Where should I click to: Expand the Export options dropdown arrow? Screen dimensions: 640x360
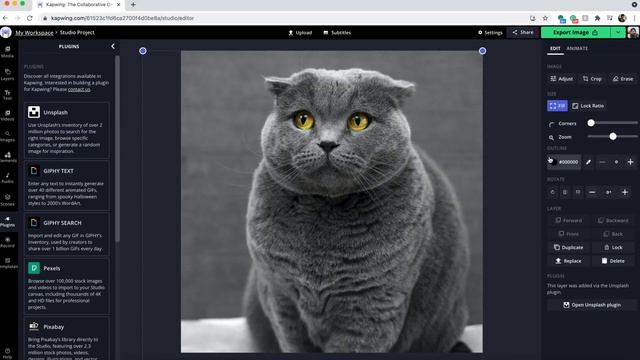tap(618, 32)
